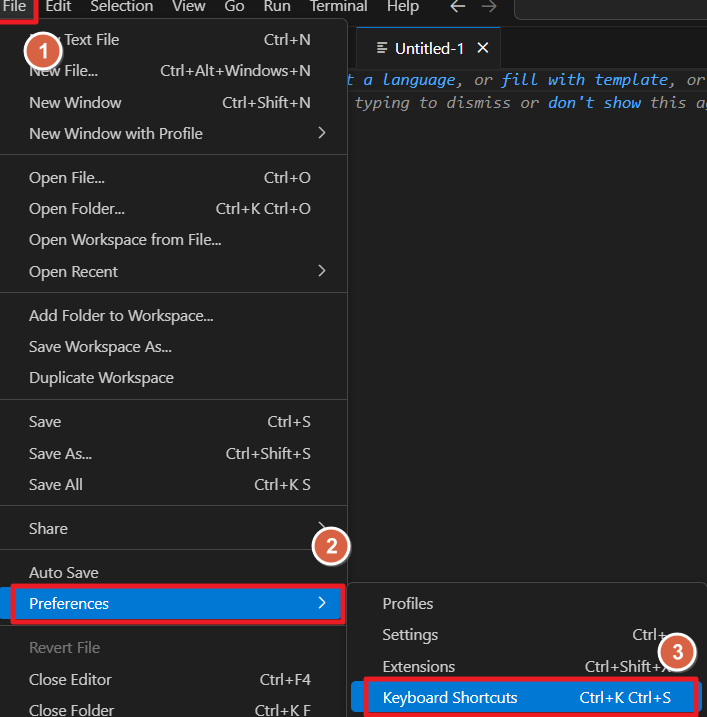
Task: Open the Run menu
Action: tap(277, 7)
